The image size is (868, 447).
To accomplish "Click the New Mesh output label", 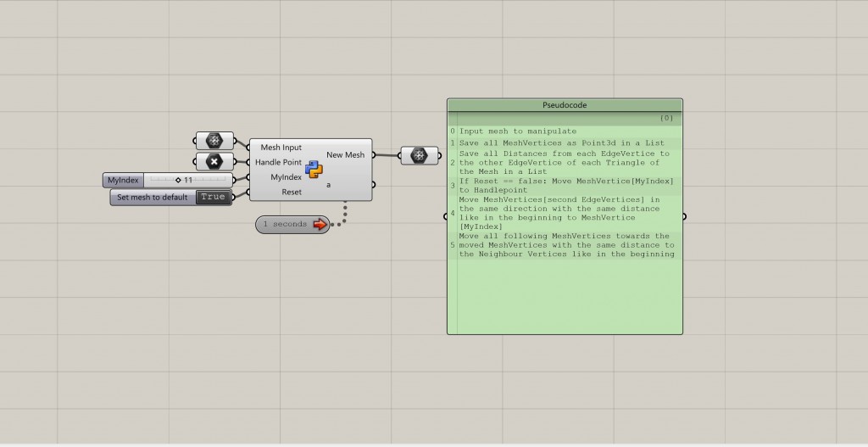I will coord(346,154).
